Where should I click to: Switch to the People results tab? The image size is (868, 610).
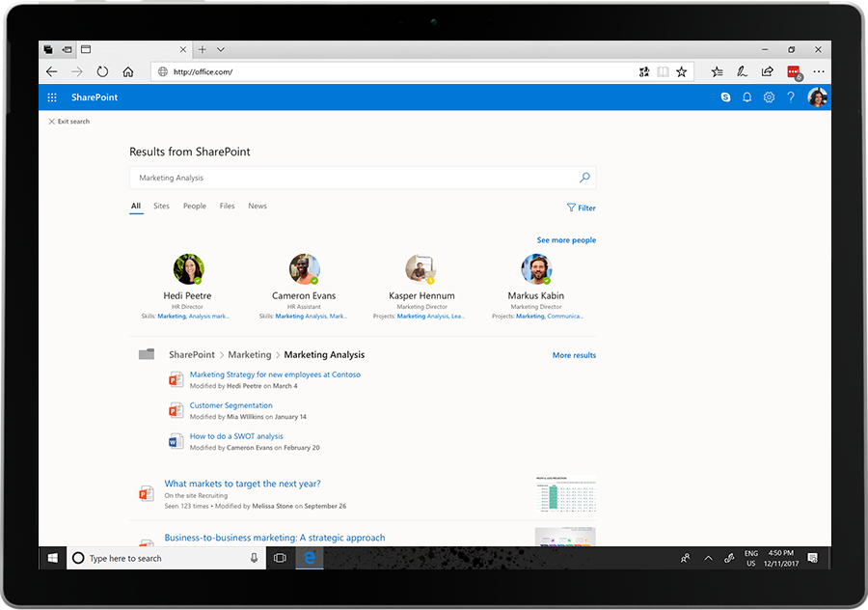194,206
